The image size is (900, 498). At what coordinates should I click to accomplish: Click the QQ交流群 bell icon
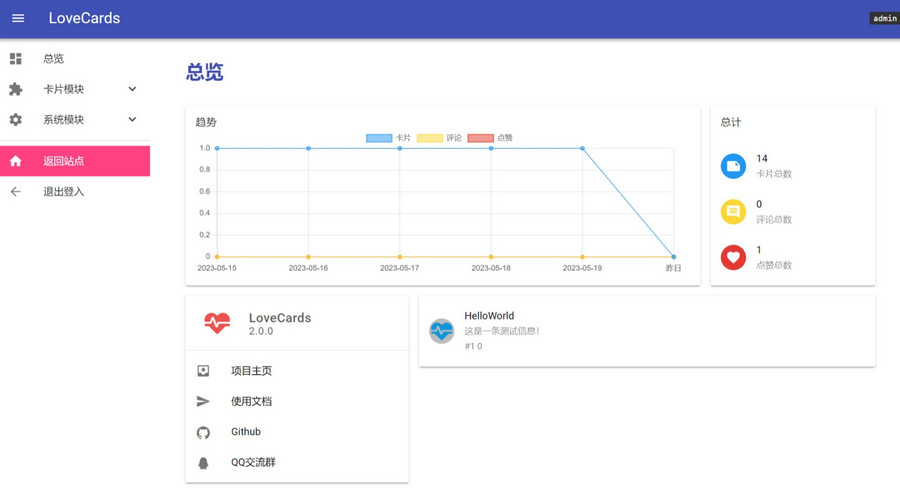[203, 463]
